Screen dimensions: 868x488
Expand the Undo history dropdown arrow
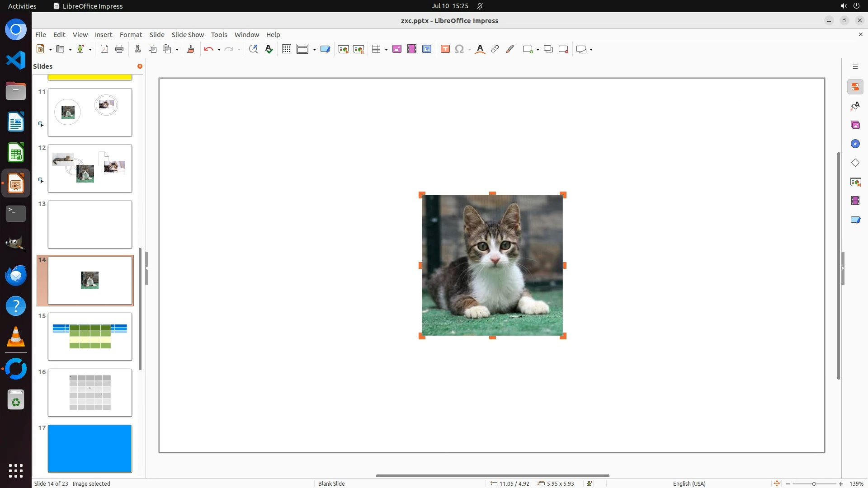pyautogui.click(x=219, y=50)
